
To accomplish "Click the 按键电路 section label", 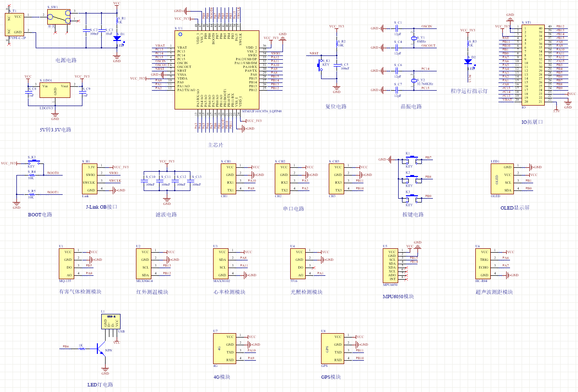I will (413, 215).
